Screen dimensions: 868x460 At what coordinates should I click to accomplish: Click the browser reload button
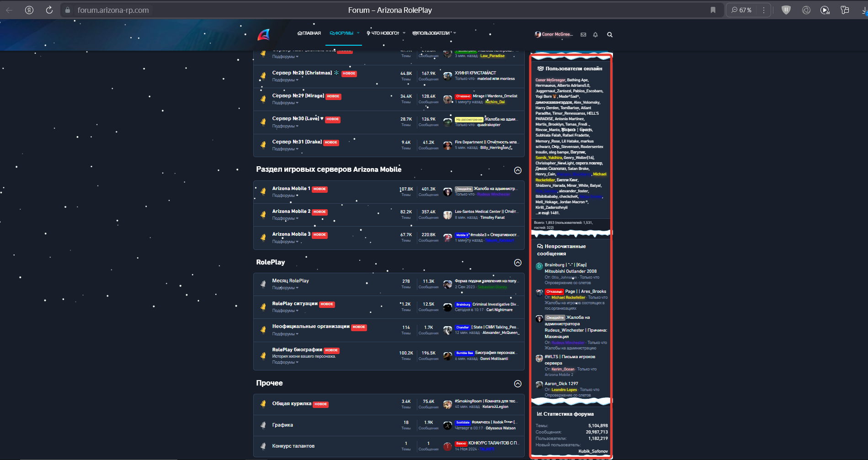point(49,10)
